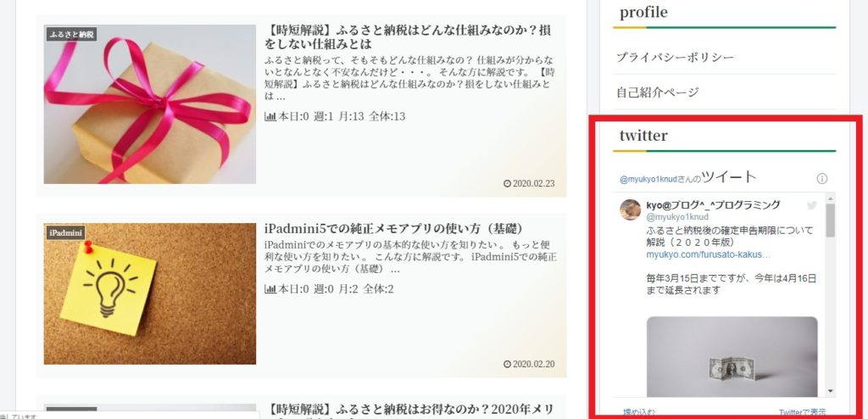The height and width of the screenshot is (419, 868).
Task: Click the sticky note lightbulb thumbnail
Action: tap(150, 293)
